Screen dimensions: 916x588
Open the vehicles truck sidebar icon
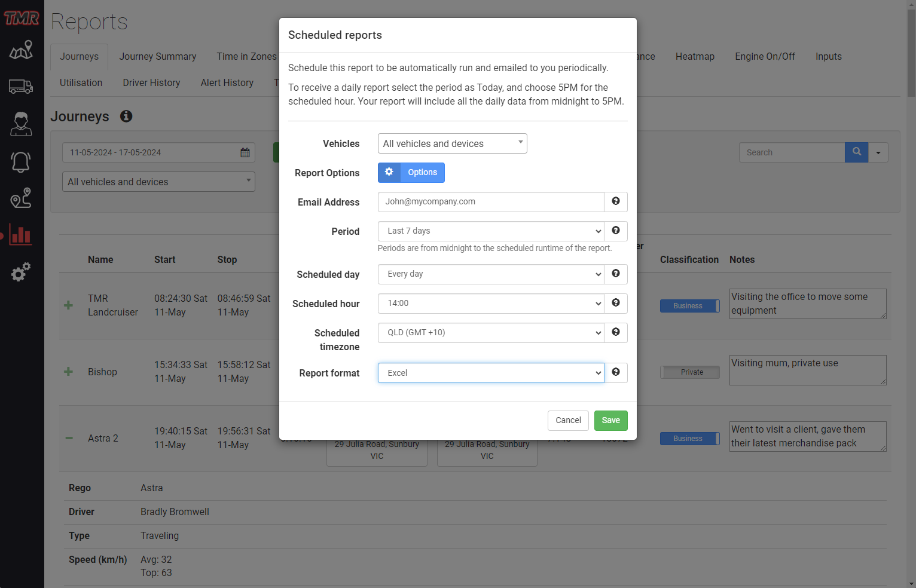[21, 87]
